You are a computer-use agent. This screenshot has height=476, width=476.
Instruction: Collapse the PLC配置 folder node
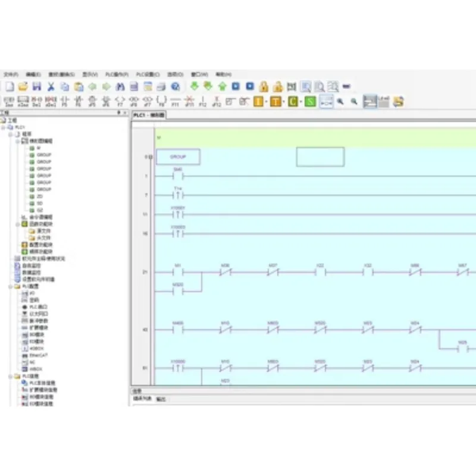coord(10,287)
